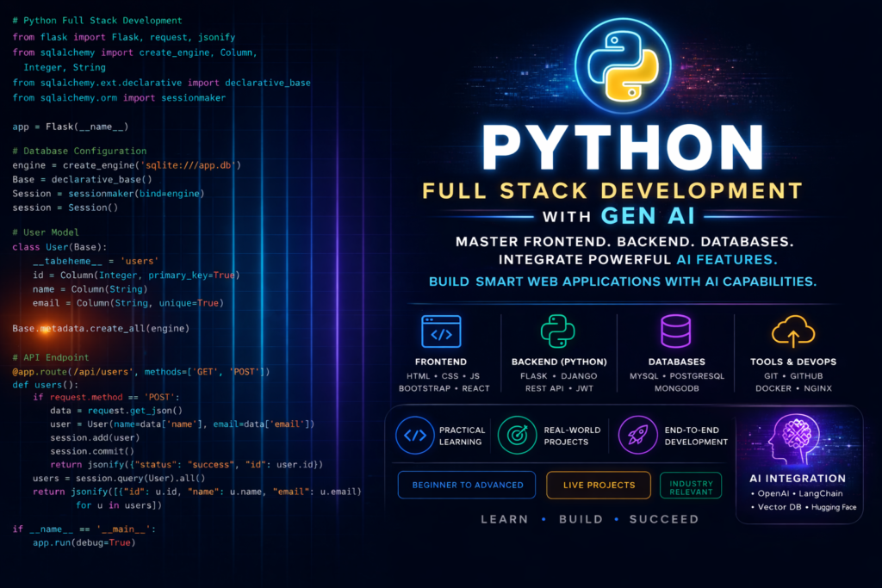The image size is (882, 588).
Task: Click the Frontend code window icon
Action: pos(441,331)
